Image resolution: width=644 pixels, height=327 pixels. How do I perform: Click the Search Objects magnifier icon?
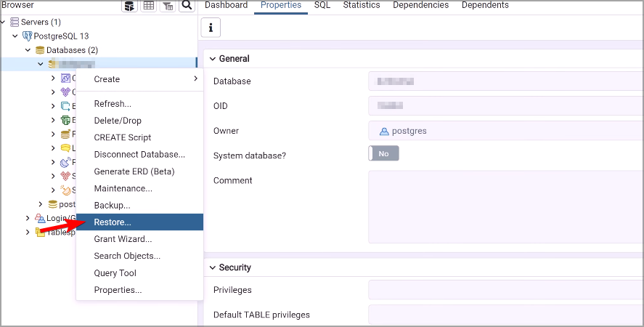(187, 6)
